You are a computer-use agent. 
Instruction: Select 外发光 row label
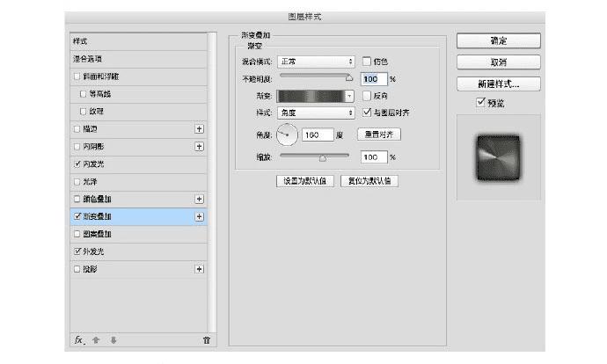(x=93, y=251)
